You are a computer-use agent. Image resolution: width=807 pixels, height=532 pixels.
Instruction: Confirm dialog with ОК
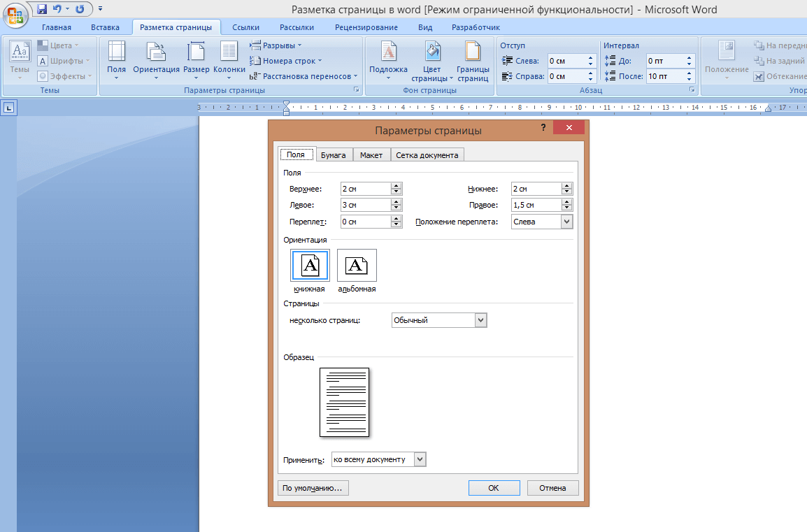point(494,488)
